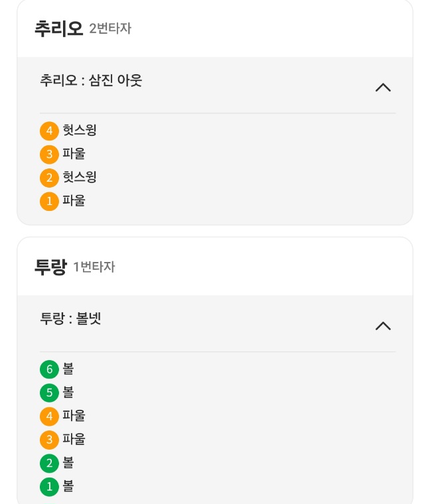The width and height of the screenshot is (430, 504).
Task: Click 파울 text of 투랑's fourth pitch
Action: coord(74,416)
